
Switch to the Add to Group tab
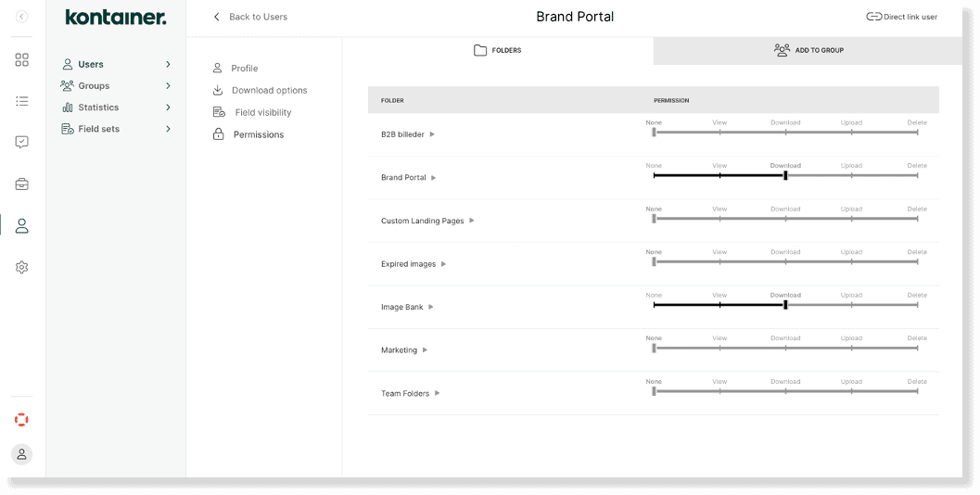(x=808, y=50)
